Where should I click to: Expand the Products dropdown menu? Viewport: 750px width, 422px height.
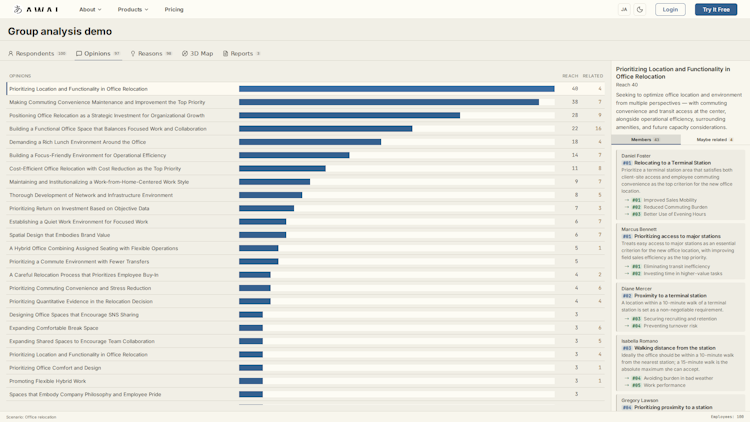[132, 10]
